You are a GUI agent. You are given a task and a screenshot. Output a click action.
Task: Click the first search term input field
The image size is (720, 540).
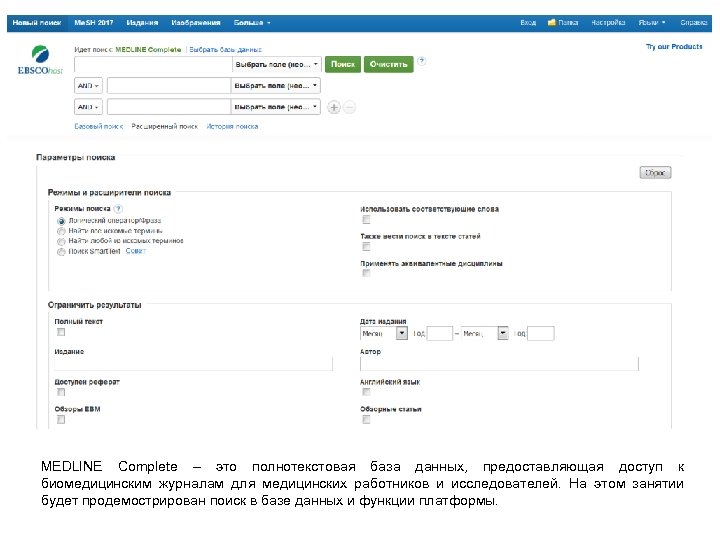click(153, 64)
